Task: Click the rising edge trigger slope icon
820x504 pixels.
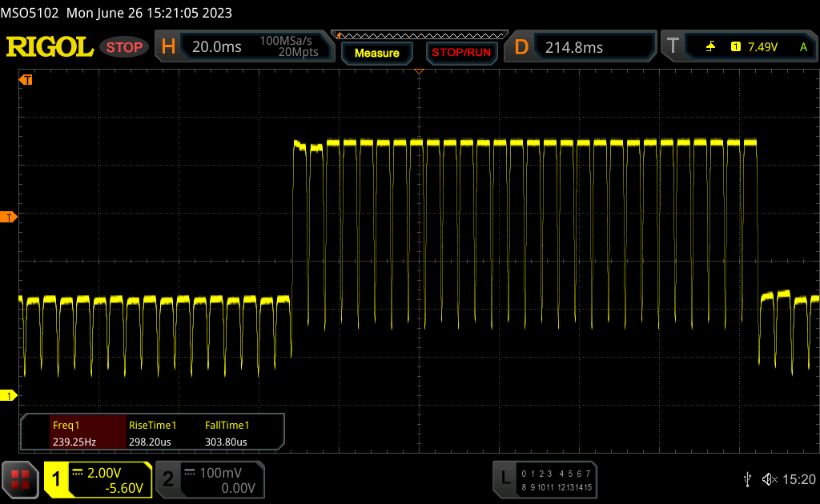Action: pyautogui.click(x=710, y=47)
